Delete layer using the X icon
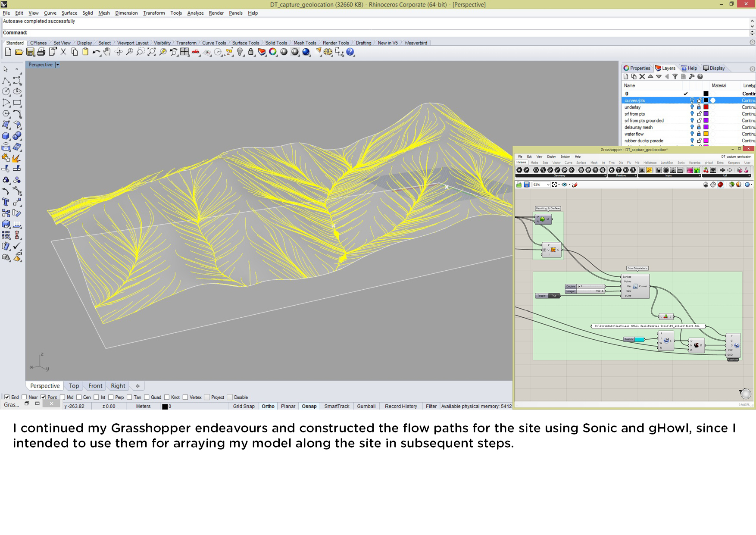 (642, 77)
